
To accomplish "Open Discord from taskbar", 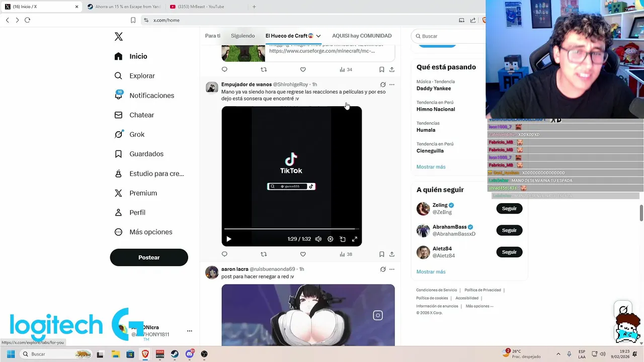I will point(189,354).
